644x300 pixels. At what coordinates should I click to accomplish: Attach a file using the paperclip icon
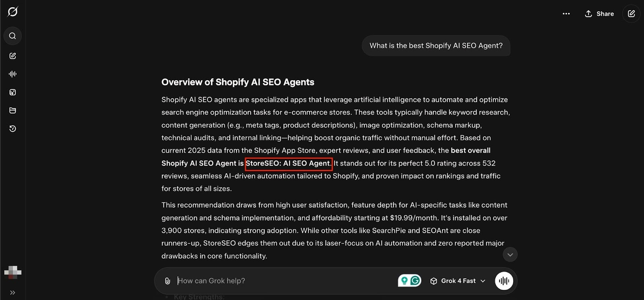click(x=167, y=281)
